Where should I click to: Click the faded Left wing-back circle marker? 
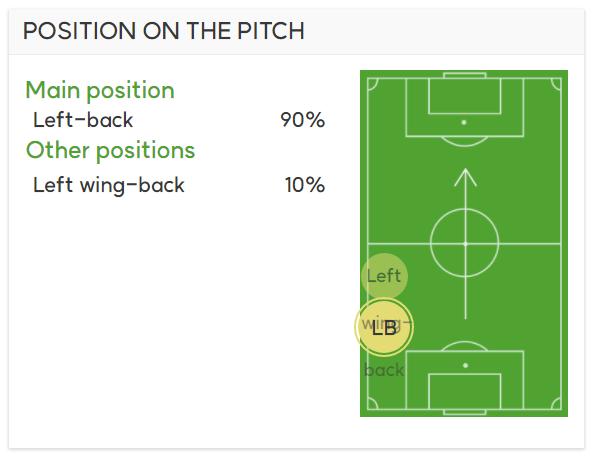point(384,275)
